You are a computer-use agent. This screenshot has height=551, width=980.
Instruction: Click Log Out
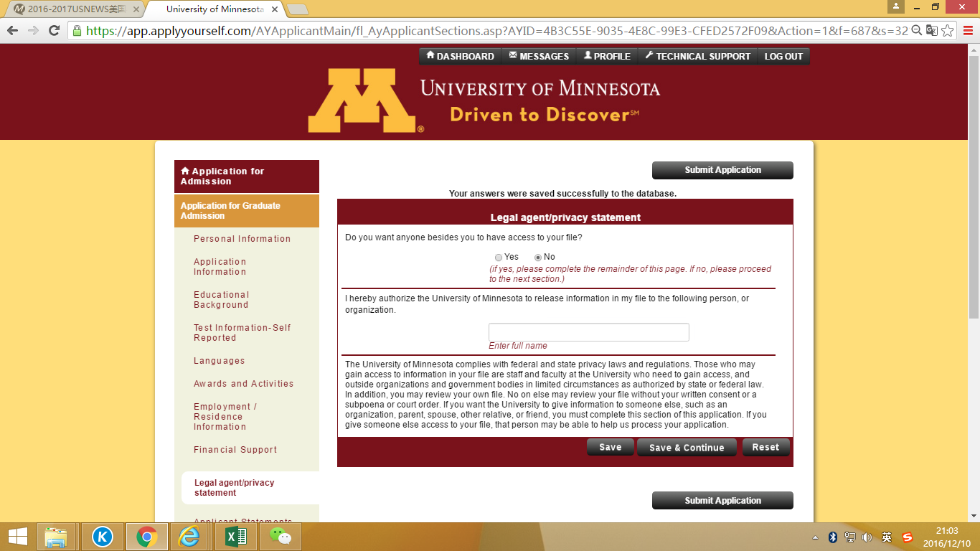pos(783,56)
